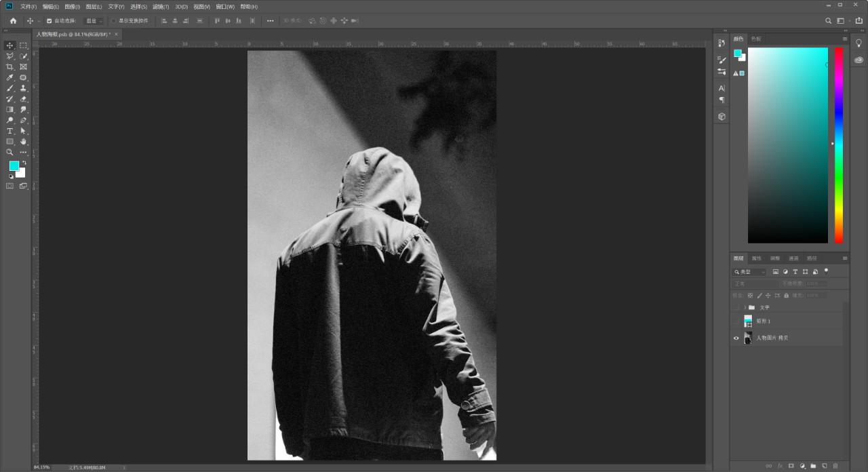
Task: Toggle the 自动选择 checkbox
Action: coord(49,21)
